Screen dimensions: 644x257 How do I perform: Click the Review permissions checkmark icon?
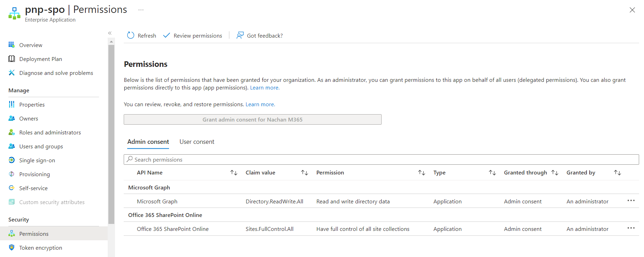coord(167,36)
